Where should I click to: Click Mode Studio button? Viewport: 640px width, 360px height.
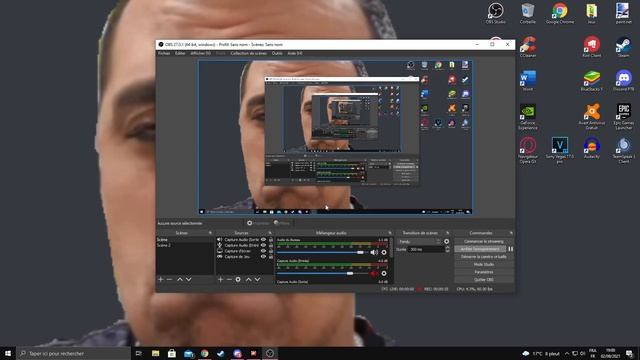[x=484, y=264]
